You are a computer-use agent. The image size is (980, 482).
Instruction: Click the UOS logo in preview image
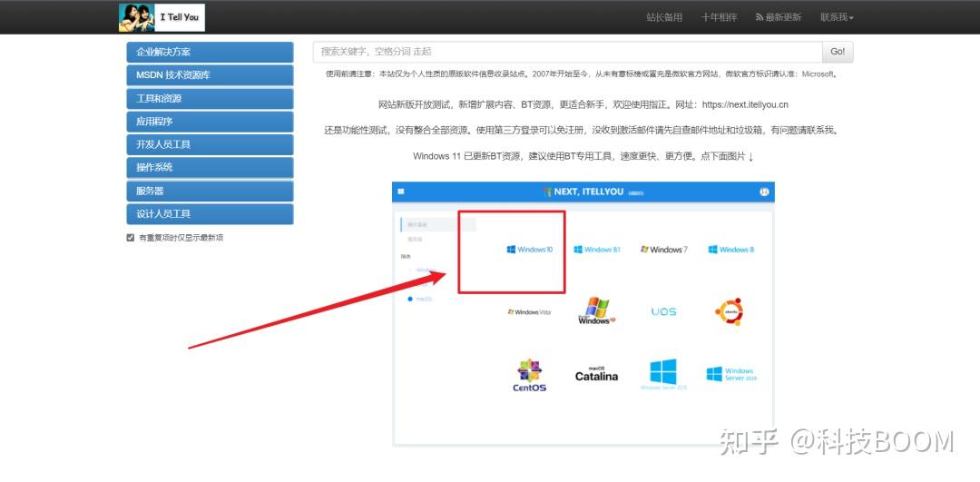pyautogui.click(x=663, y=311)
